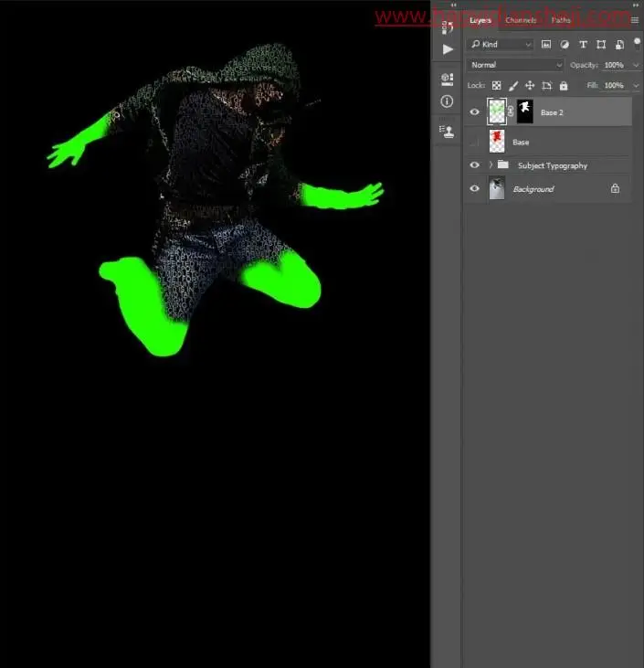Open the Properties panel icon

(448, 80)
